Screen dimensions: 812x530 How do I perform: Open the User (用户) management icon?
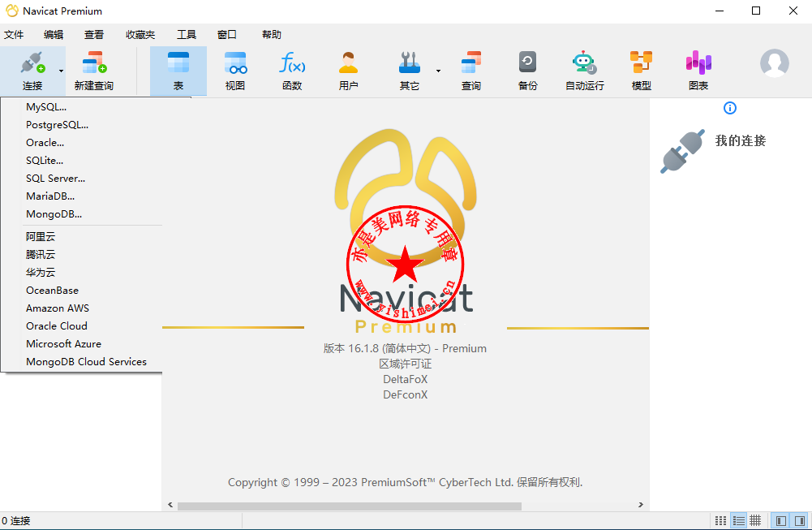coord(349,63)
